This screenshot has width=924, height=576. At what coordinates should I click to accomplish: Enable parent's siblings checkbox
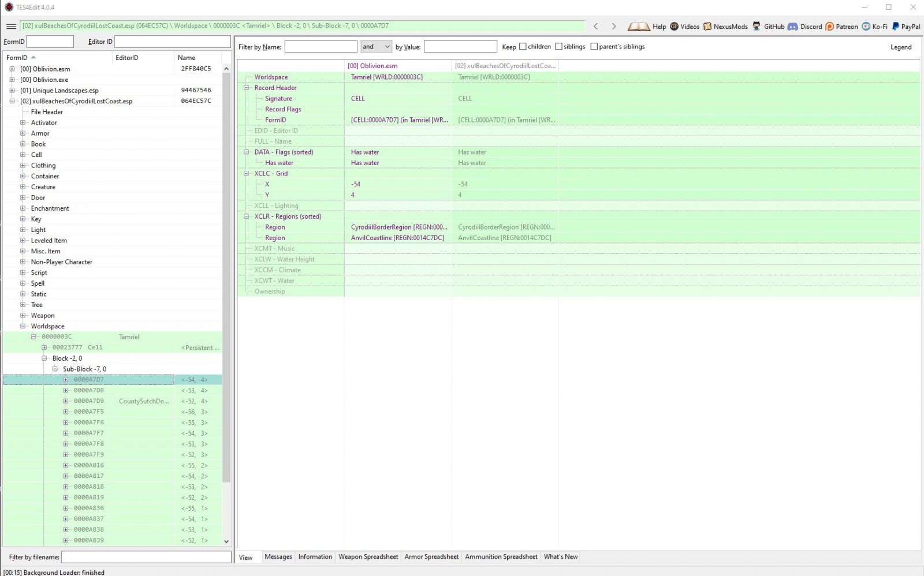(594, 47)
